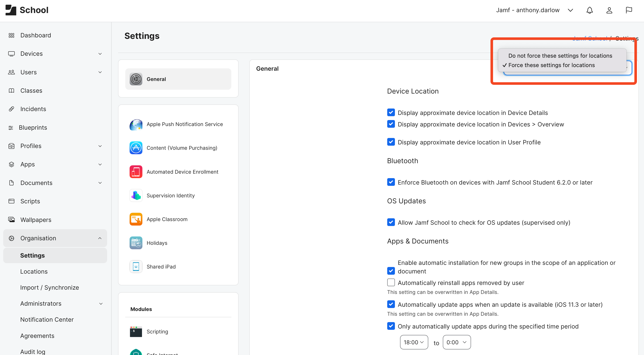Open the notifications bell icon

(589, 10)
